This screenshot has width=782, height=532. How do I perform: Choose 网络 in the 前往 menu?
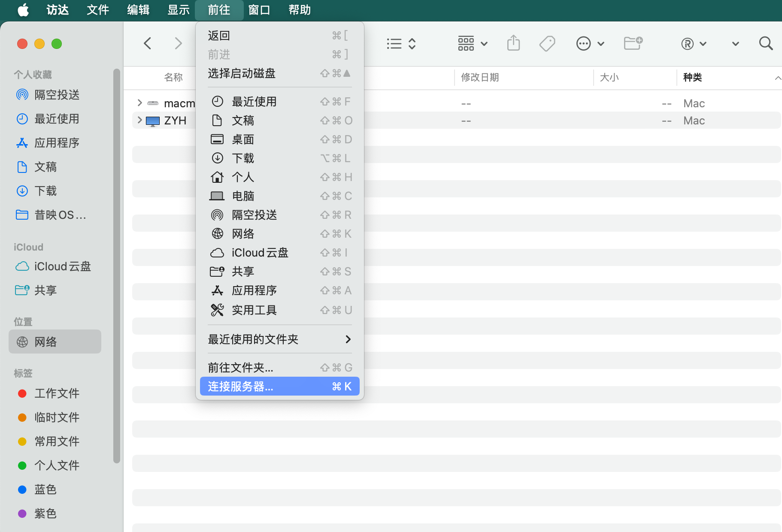280,234
